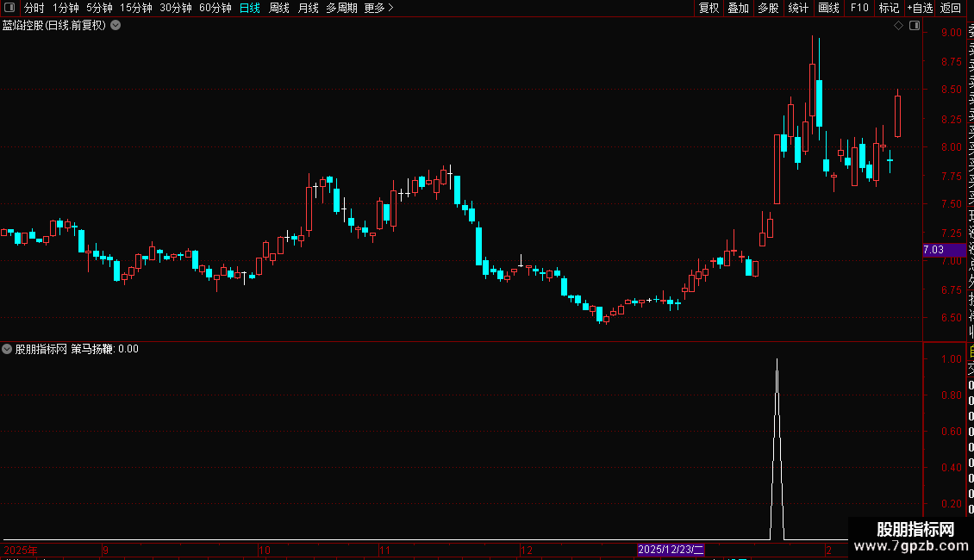The image size is (974, 560).
Task: Click the 叠加 overlay button
Action: [x=739, y=8]
